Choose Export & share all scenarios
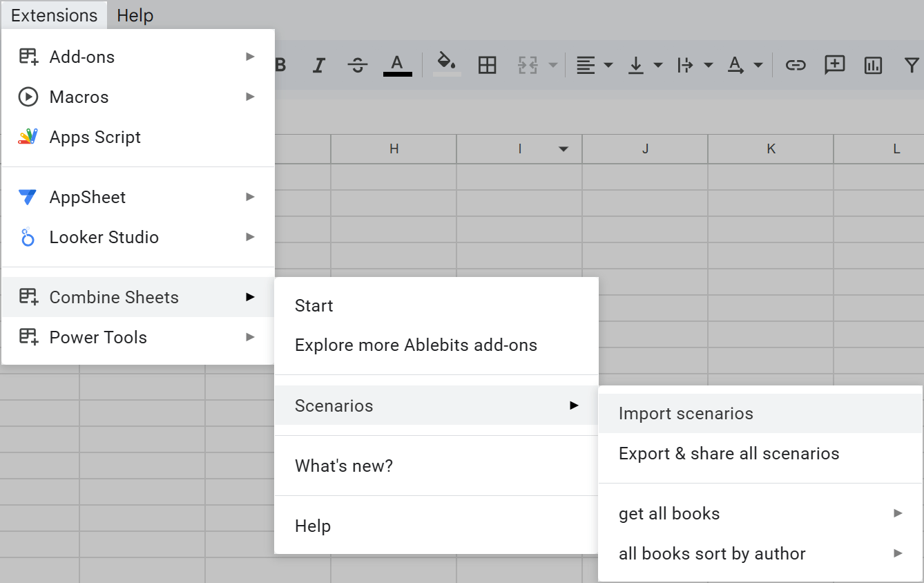 pyautogui.click(x=760, y=454)
